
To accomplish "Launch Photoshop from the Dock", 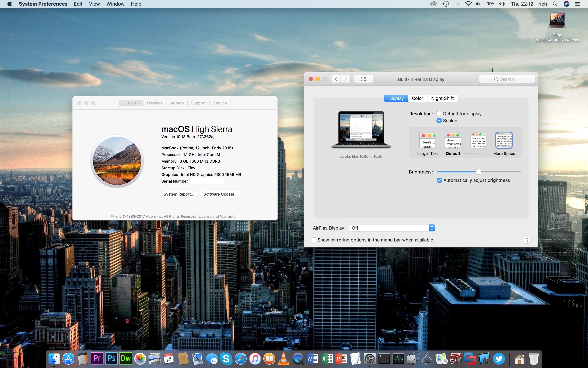I will pos(111,359).
